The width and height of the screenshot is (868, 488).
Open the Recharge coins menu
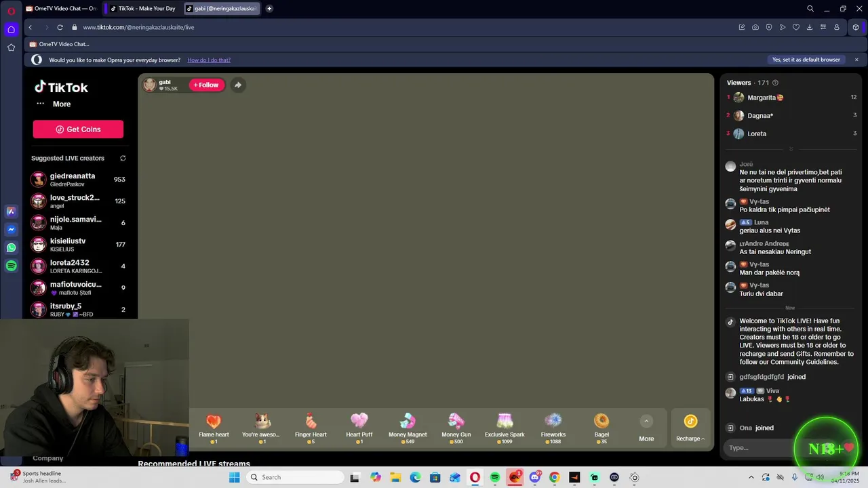pos(690,429)
